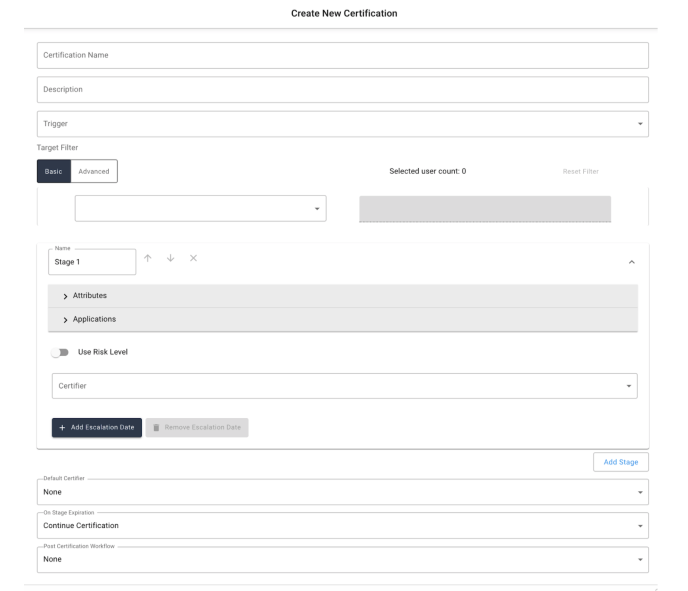The width and height of the screenshot is (688, 591).
Task: Collapse the Stage 1 panel chevron
Action: click(x=630, y=261)
